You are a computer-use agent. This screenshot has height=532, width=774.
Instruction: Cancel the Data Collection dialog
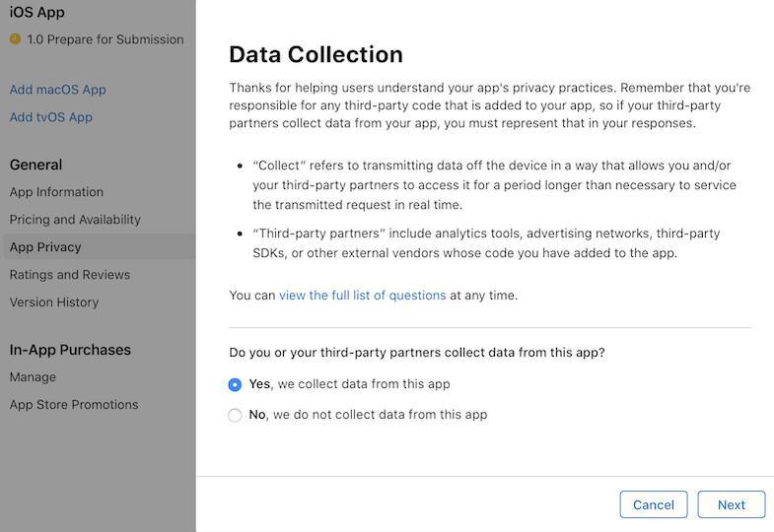(x=654, y=504)
